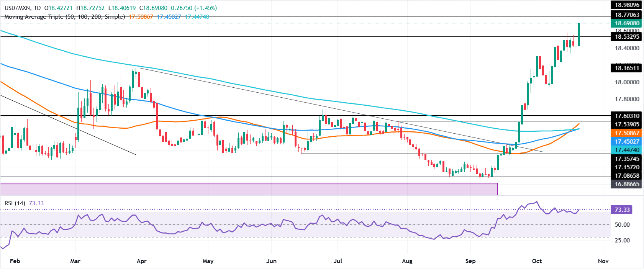The width and height of the screenshot is (644, 270).
Task: Click the 17.35745 price level label
Action: [627, 159]
